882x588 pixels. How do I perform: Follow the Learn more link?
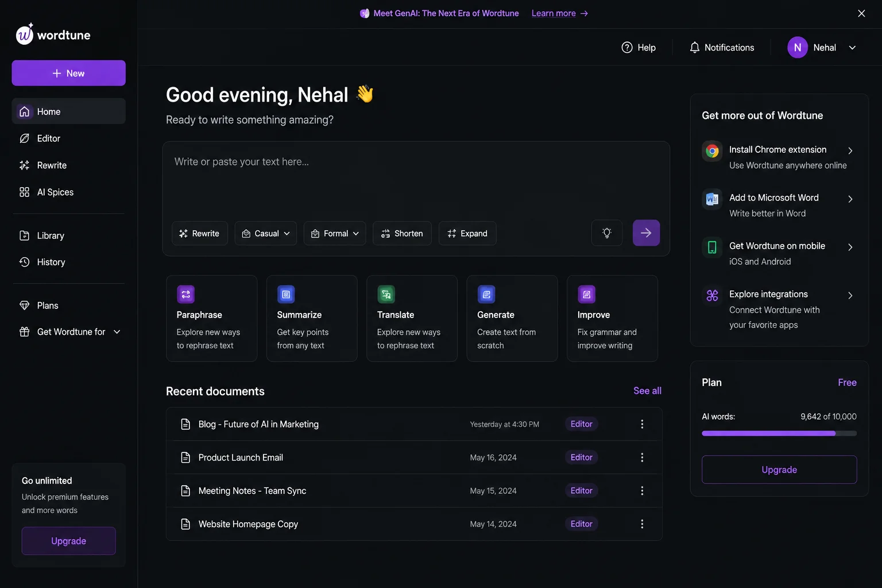[559, 13]
